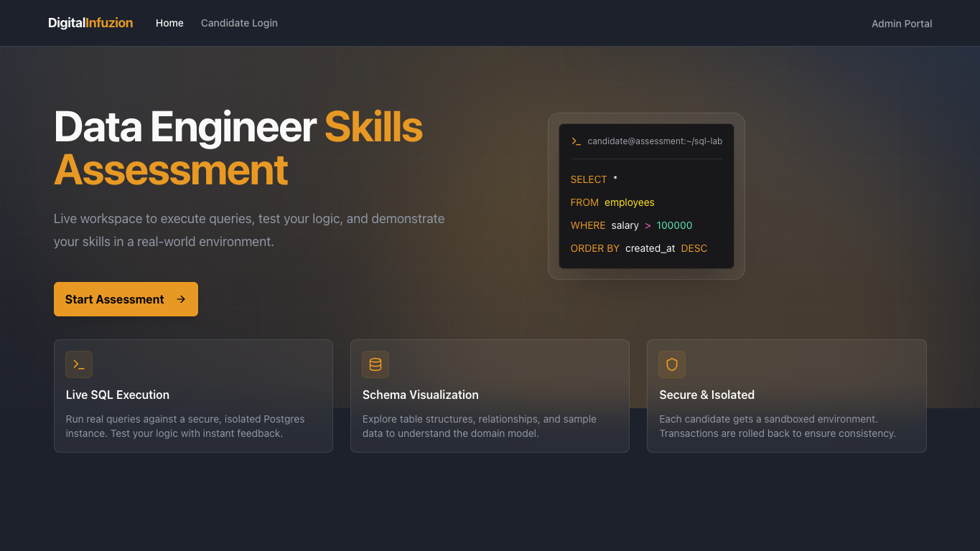Click the ORDER BY keyword

pos(594,248)
